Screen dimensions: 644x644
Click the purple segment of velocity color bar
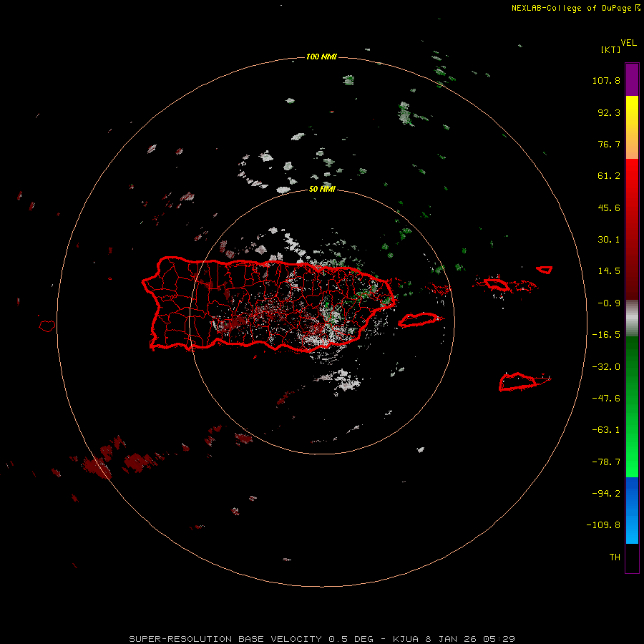[632, 79]
